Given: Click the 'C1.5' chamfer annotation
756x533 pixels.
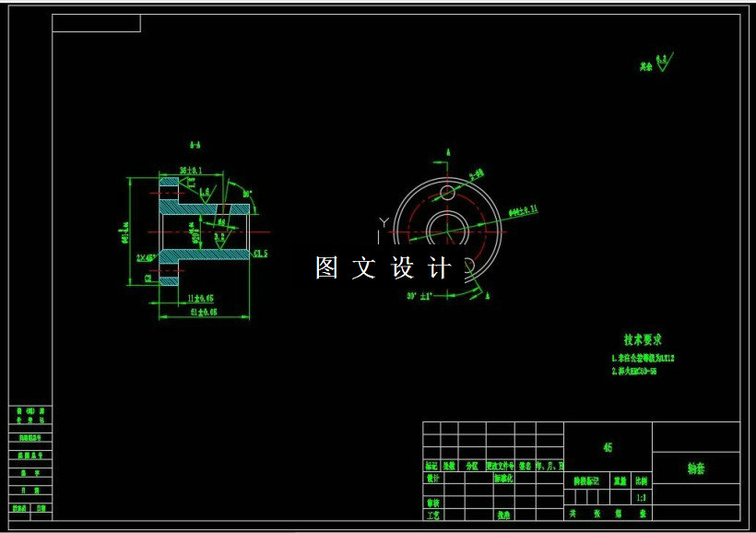Looking at the screenshot, I should click(x=260, y=254).
